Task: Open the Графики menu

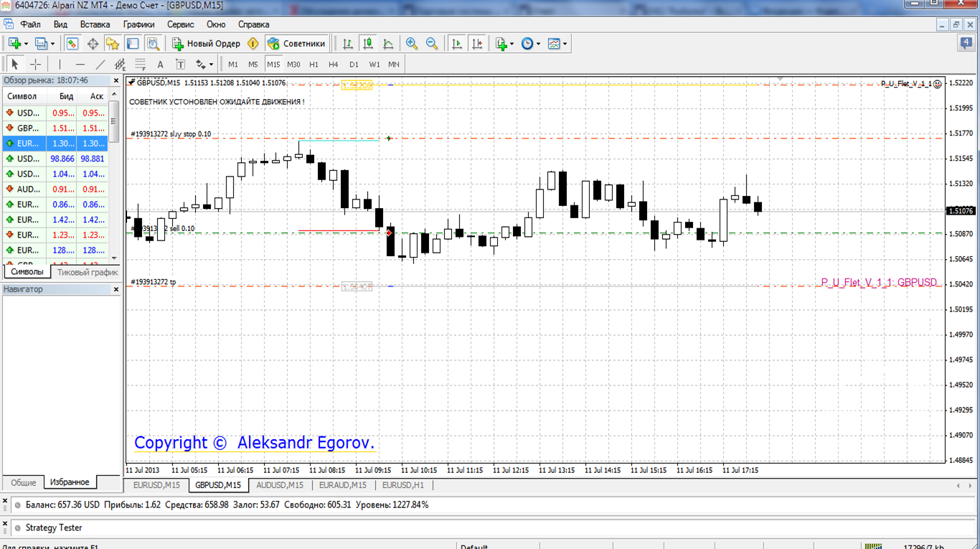Action: (138, 24)
